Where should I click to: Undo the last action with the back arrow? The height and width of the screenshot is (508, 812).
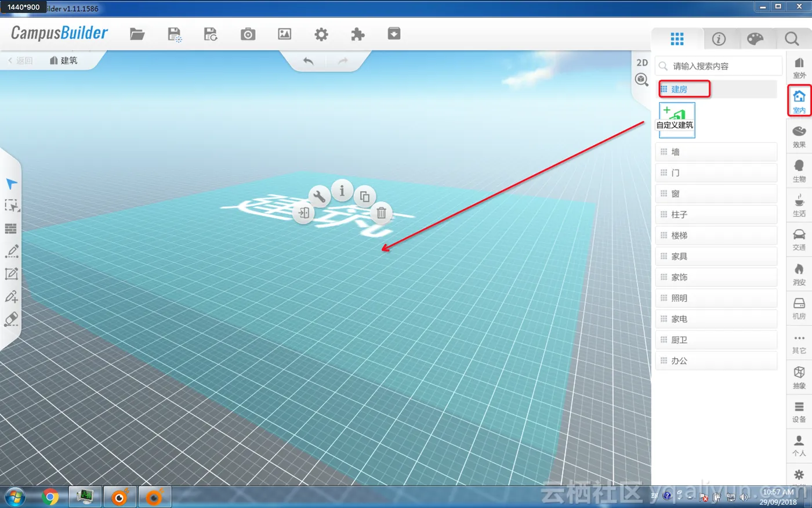[308, 61]
